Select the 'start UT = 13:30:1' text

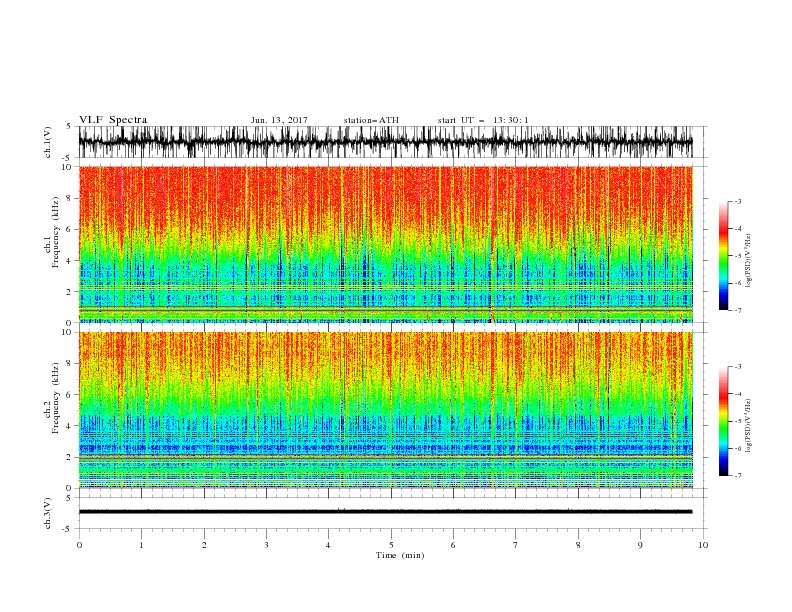coord(483,120)
